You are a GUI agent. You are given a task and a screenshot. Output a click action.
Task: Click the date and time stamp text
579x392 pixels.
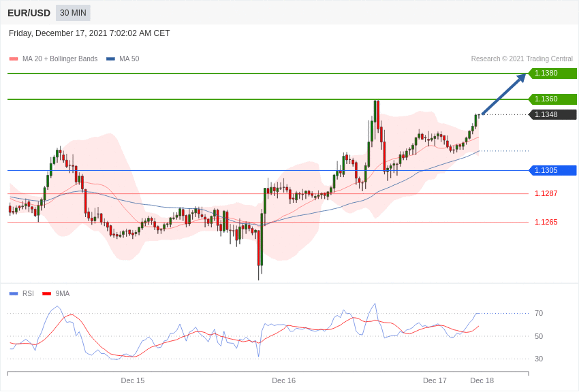pyautogui.click(x=89, y=33)
